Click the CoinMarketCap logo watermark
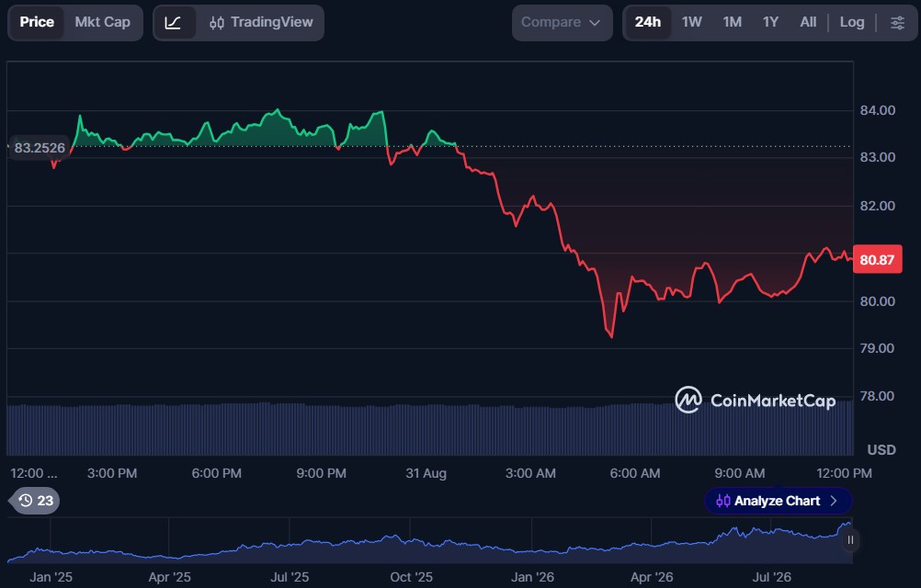921x588 pixels. (756, 401)
